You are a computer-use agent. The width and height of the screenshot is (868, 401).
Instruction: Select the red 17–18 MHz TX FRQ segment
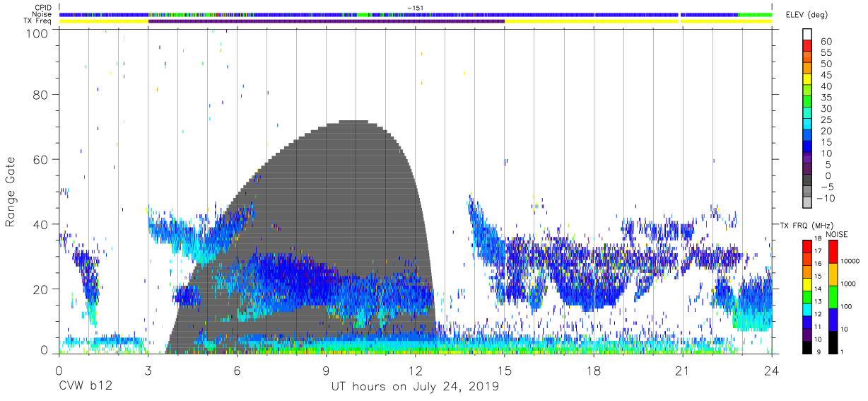click(807, 245)
